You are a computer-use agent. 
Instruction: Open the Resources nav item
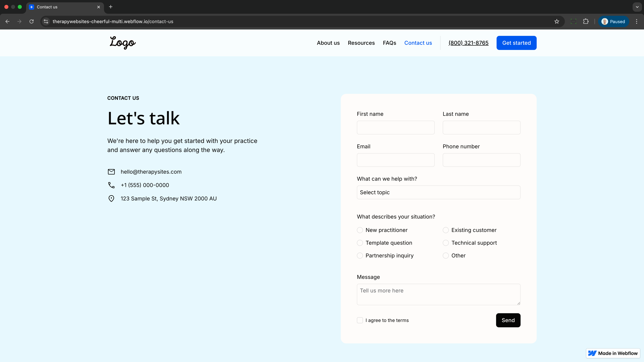click(361, 43)
